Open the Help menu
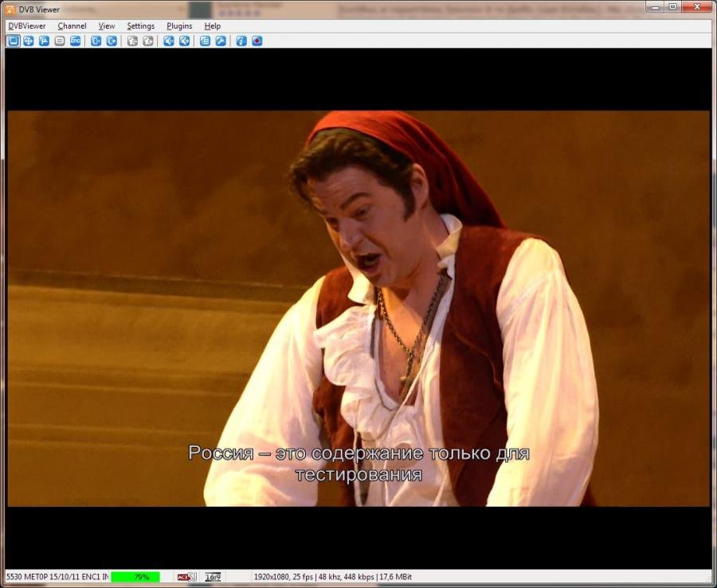 pos(212,26)
